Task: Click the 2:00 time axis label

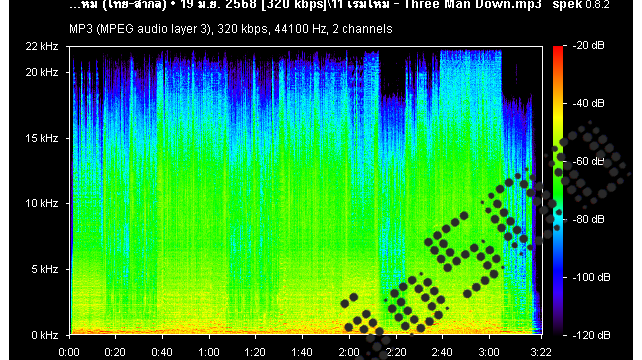Action: (x=349, y=352)
